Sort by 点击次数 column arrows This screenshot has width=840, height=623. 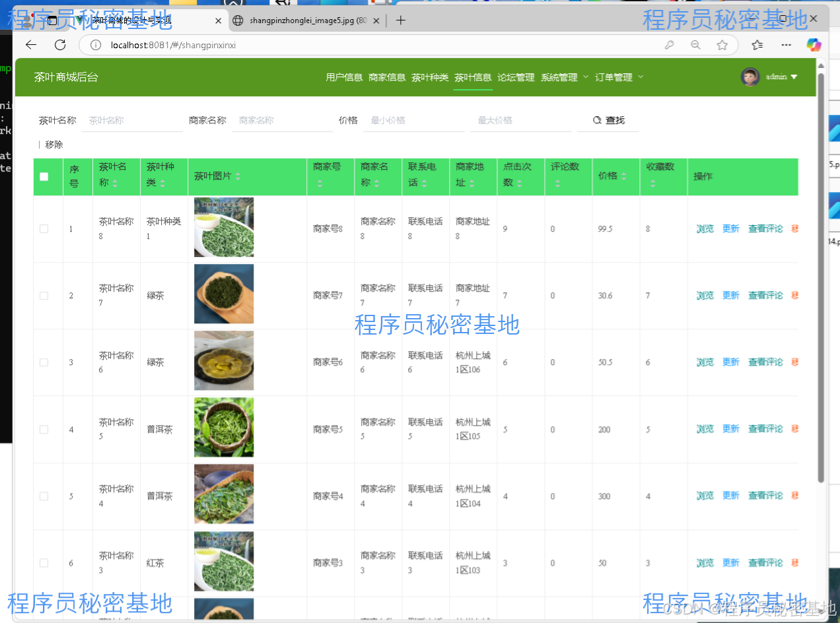click(519, 182)
